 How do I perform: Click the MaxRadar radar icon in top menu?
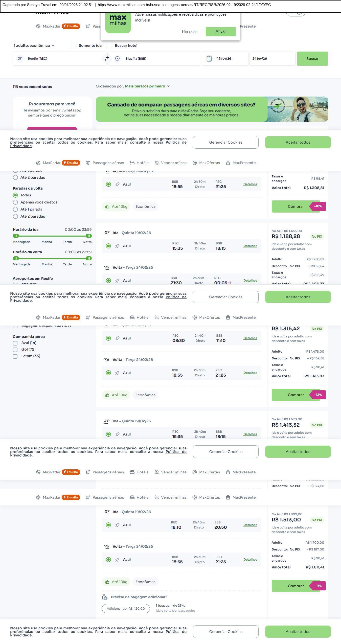tap(38, 26)
